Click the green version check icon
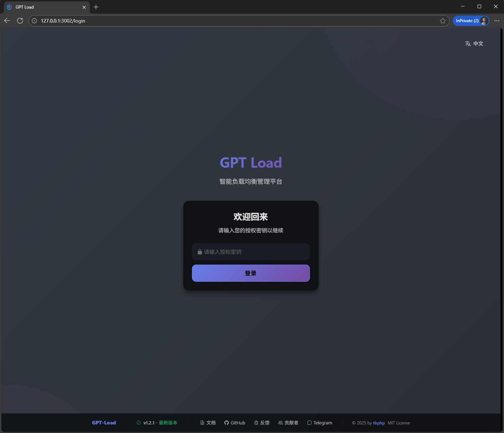 click(x=139, y=423)
